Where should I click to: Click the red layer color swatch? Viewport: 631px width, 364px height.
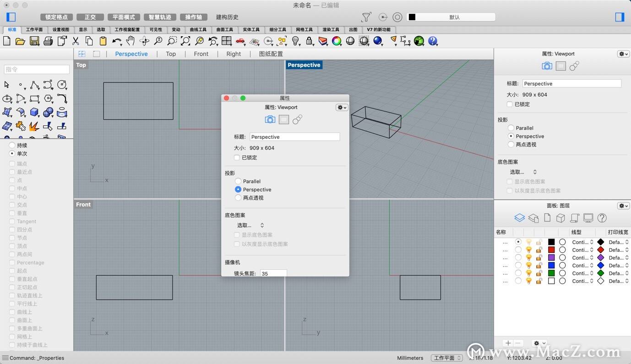pyautogui.click(x=551, y=250)
